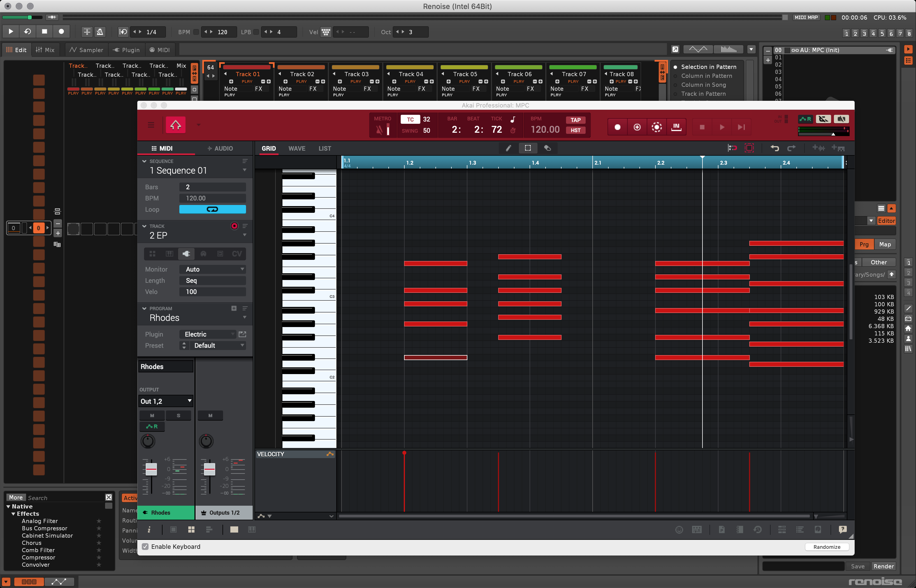Click the Render button
This screenshot has width=916, height=588.
point(883,566)
